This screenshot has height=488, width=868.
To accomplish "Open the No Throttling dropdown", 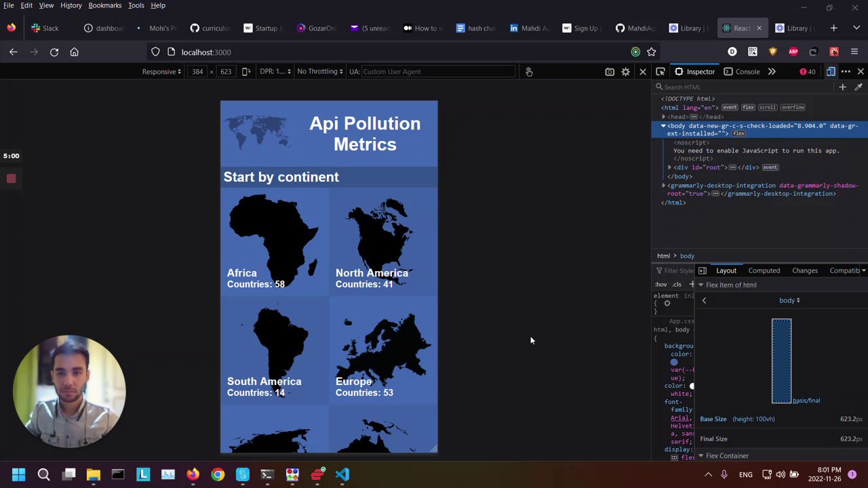I will pos(320,72).
